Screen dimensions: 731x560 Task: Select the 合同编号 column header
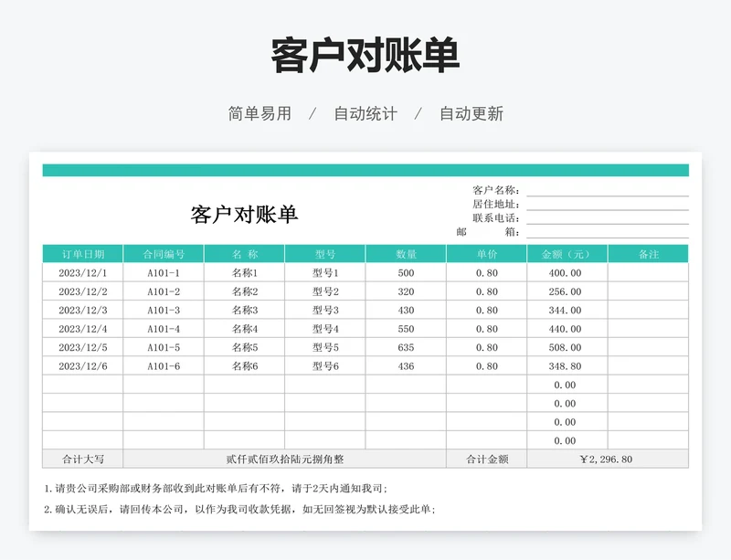(164, 254)
